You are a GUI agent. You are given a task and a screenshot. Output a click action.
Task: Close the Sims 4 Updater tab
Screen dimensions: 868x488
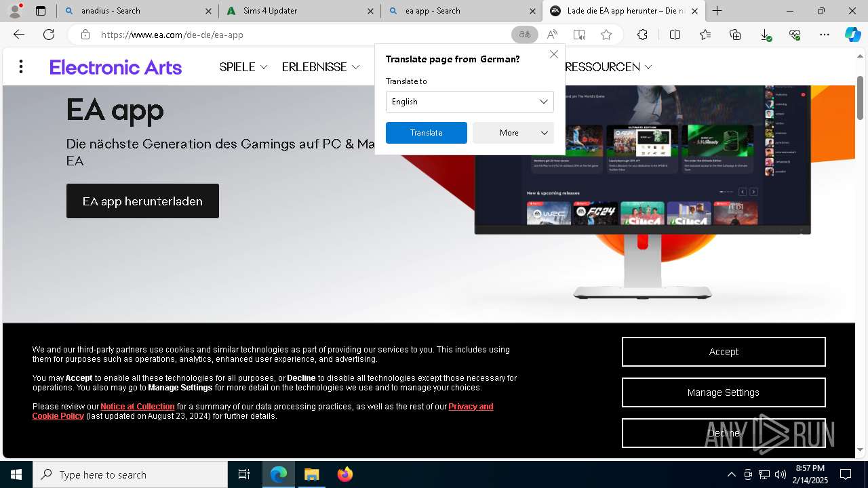pos(370,11)
